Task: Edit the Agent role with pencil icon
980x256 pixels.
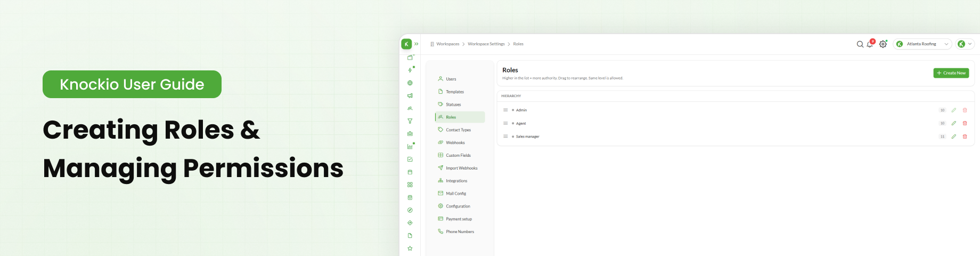Action: pyautogui.click(x=954, y=123)
